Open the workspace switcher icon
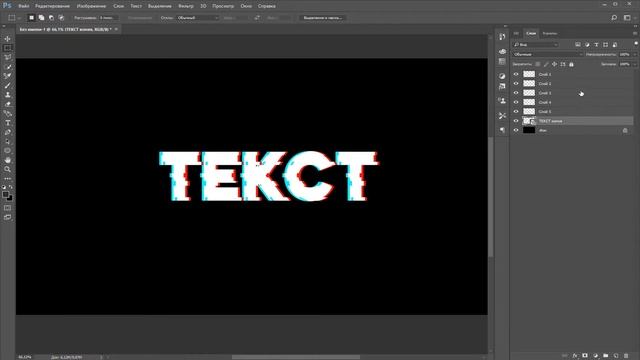Image resolution: width=640 pixels, height=360 pixels. 627,18
